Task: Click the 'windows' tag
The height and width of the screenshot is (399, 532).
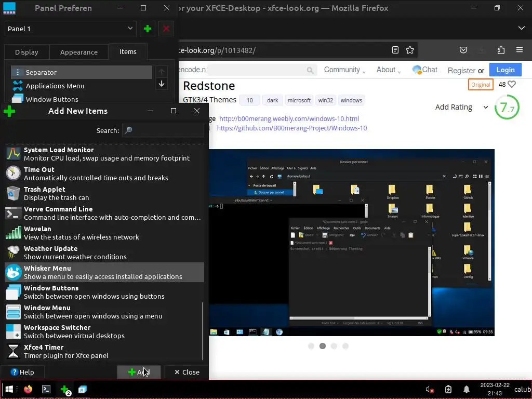Action: pyautogui.click(x=351, y=100)
